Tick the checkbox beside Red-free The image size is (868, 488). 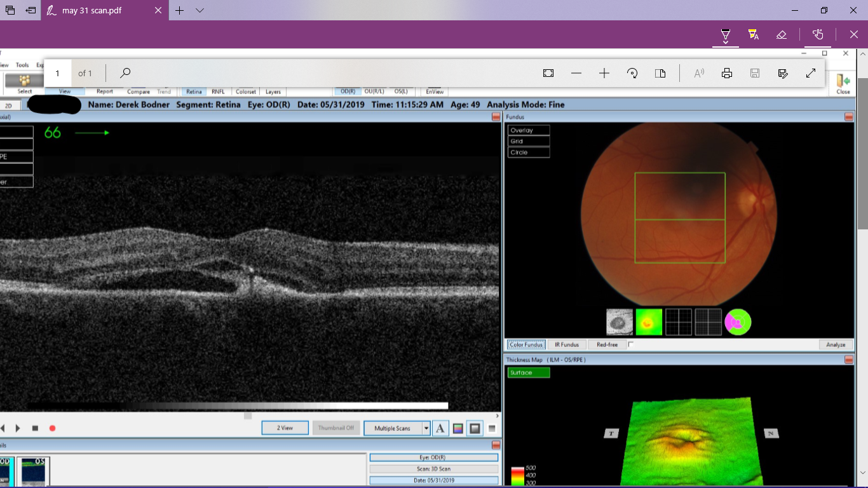(x=631, y=344)
